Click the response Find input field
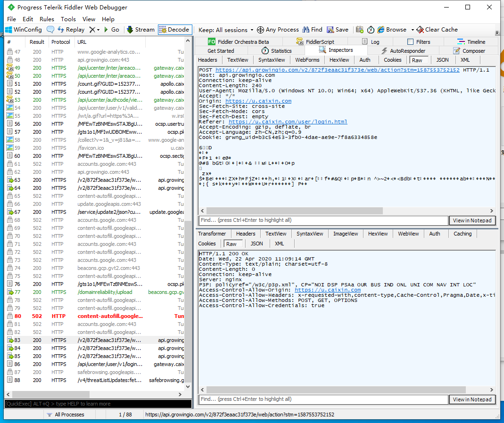The width and height of the screenshot is (504, 423). [322, 399]
